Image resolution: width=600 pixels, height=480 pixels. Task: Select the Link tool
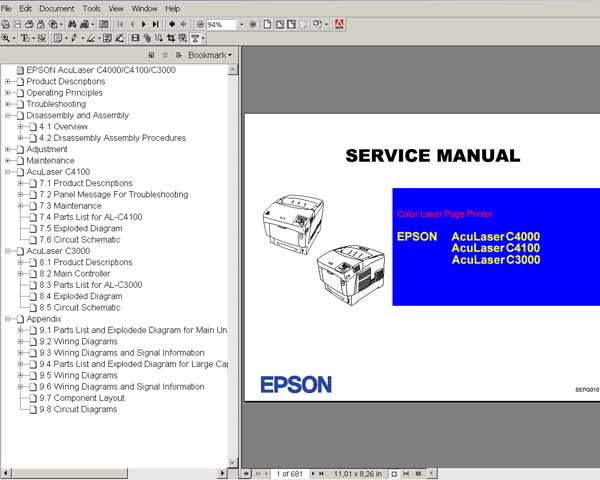[x=147, y=38]
